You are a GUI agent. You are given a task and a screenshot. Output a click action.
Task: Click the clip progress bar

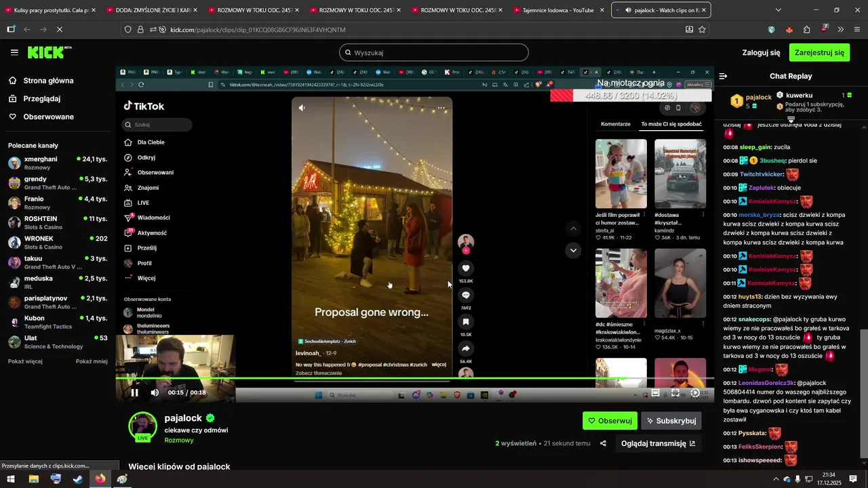[414, 378]
